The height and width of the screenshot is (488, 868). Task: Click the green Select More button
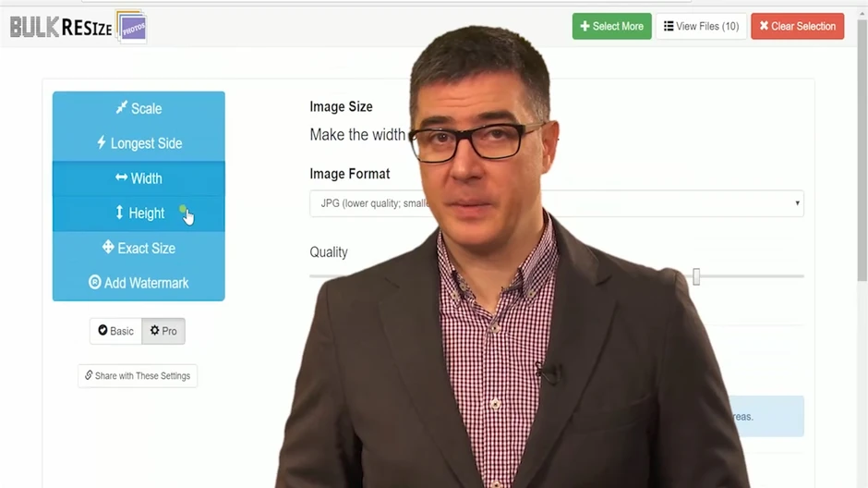point(611,26)
